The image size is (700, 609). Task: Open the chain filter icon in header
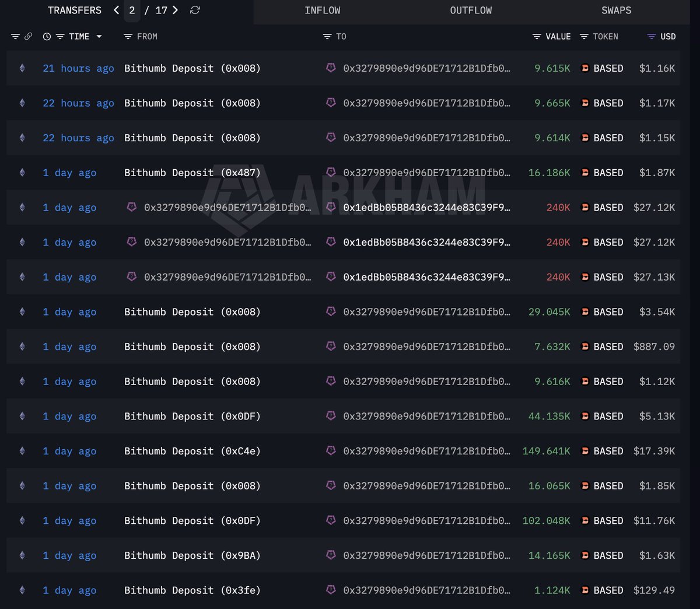coord(15,36)
